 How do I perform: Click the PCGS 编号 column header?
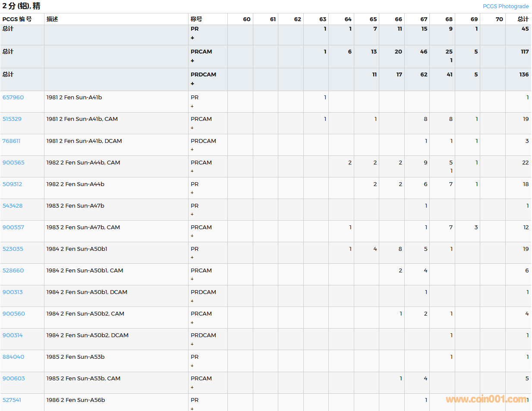[17, 19]
